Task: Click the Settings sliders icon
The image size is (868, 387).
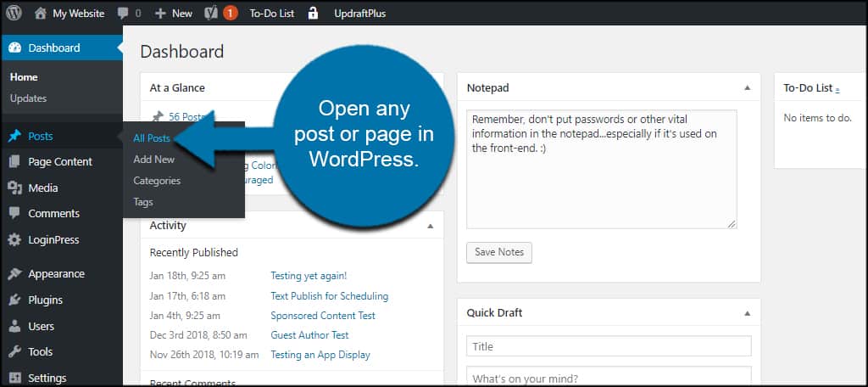Action: tap(15, 378)
